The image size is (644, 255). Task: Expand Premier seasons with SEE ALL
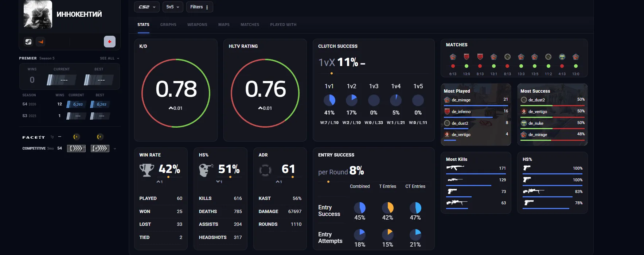(x=109, y=58)
